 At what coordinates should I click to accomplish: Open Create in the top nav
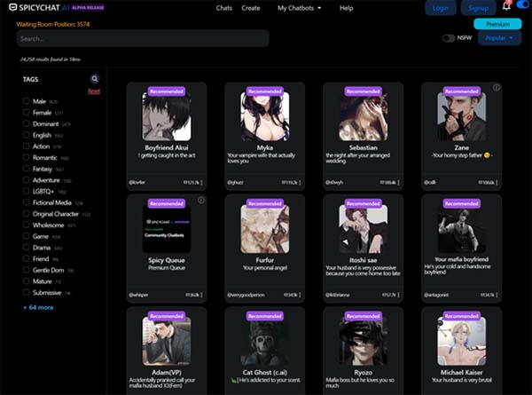point(251,8)
